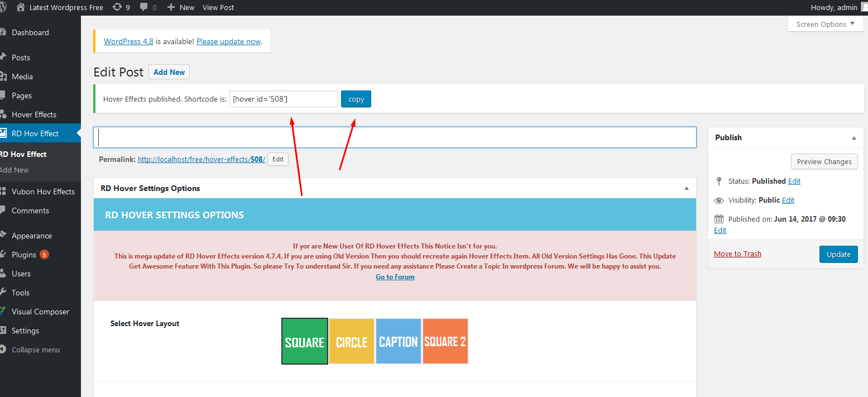The height and width of the screenshot is (397, 868).
Task: Edit the post Status
Action: pyautogui.click(x=794, y=181)
